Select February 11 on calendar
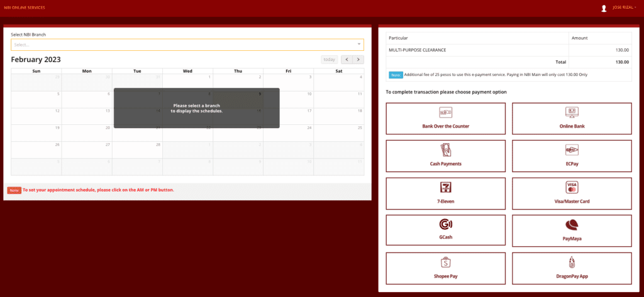644x297 pixels. 339,99
